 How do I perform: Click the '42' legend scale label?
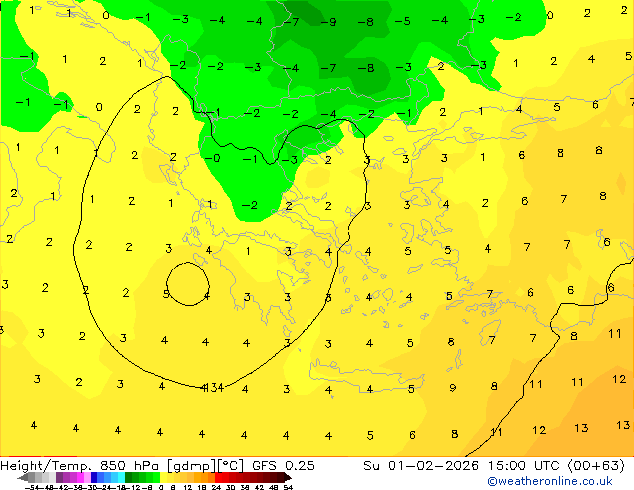click(259, 487)
